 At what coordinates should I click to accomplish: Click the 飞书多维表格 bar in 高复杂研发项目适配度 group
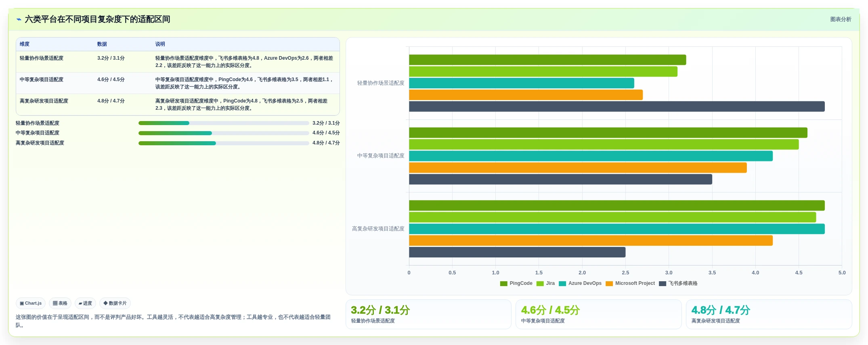(517, 252)
